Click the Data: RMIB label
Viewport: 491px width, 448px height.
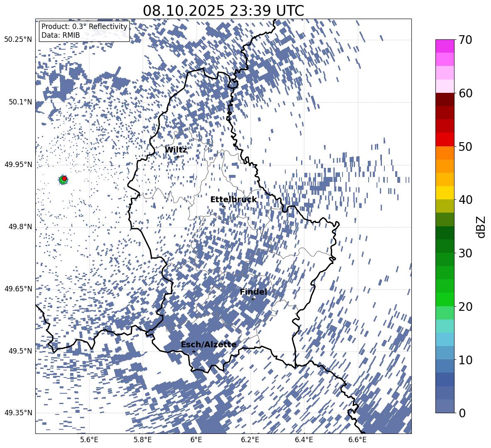(61, 35)
